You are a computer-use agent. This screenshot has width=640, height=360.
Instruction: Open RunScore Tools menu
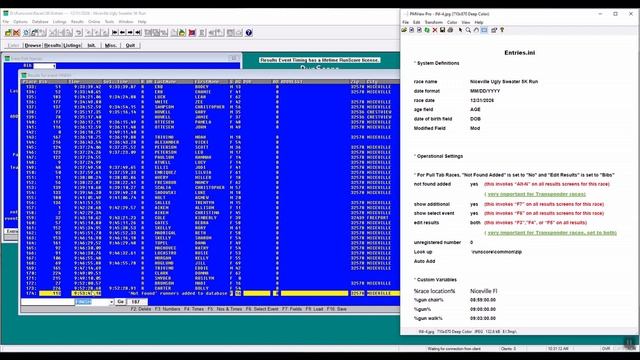[109, 22]
